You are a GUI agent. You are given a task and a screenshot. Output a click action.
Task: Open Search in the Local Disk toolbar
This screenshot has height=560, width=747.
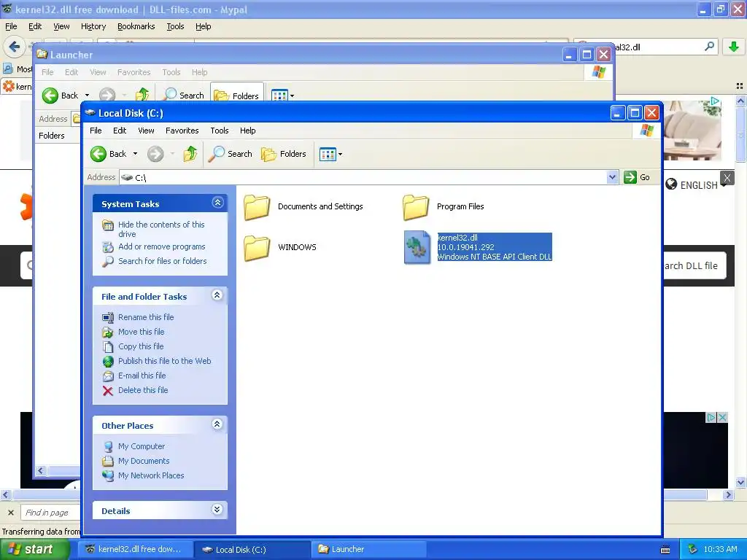tap(230, 154)
